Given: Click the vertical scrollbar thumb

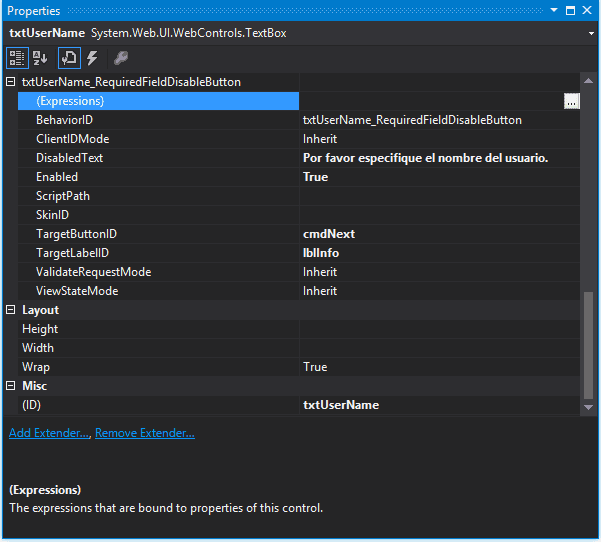Looking at the screenshot, I should click(x=588, y=346).
